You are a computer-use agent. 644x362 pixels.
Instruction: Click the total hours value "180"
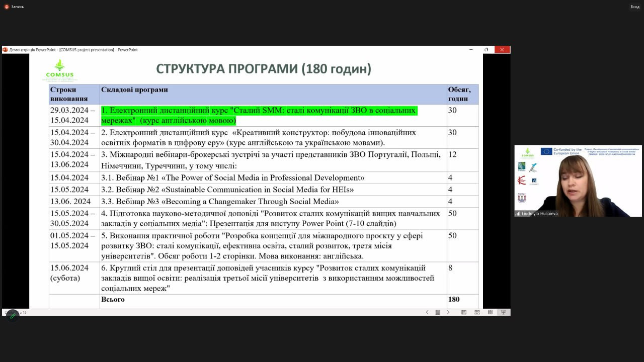(x=454, y=299)
